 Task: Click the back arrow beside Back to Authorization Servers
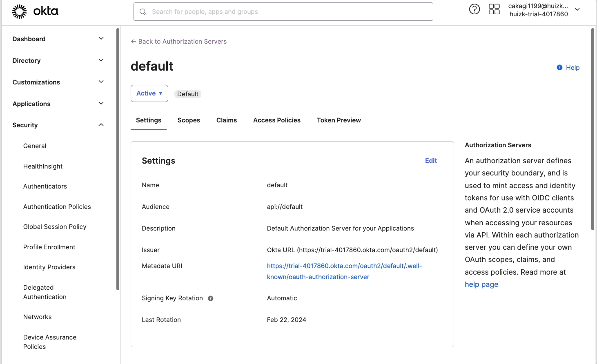pyautogui.click(x=133, y=41)
